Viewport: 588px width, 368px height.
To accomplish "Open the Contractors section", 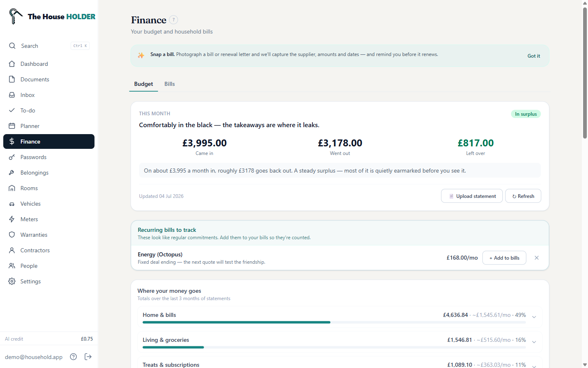I will coord(49,250).
